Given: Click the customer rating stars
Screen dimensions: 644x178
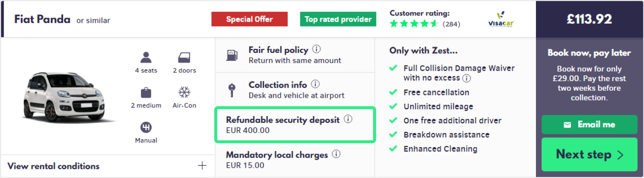Looking at the screenshot, I should (x=414, y=24).
